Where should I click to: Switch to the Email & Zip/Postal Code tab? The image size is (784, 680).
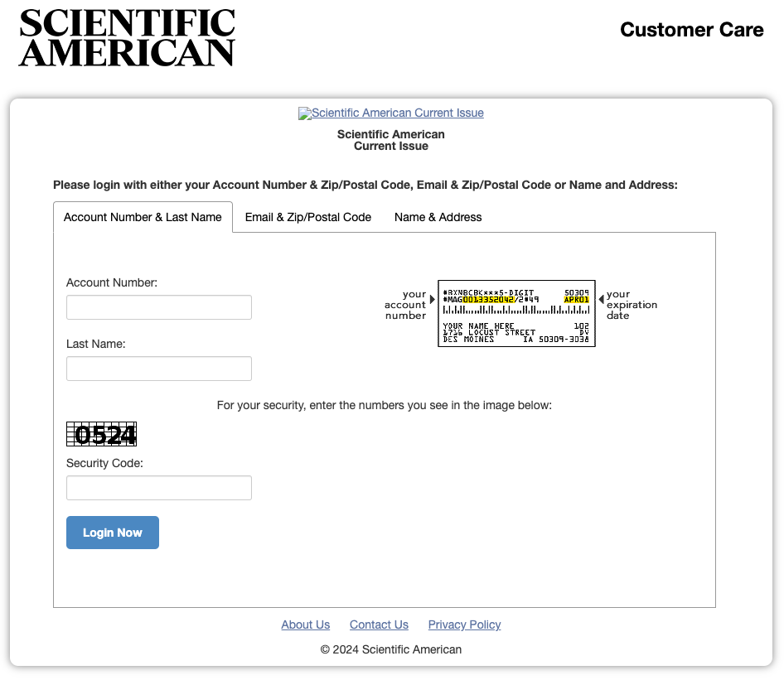tap(307, 217)
